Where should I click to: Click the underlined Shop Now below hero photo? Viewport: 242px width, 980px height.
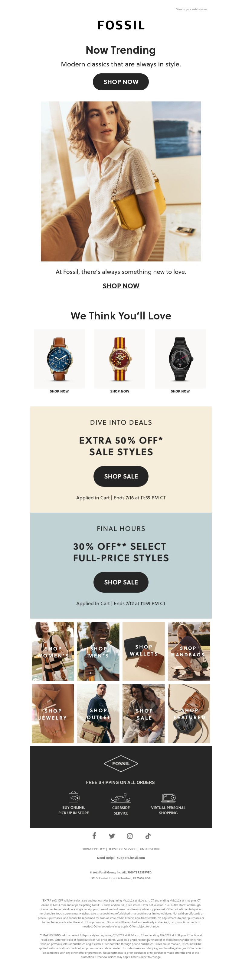click(x=121, y=286)
